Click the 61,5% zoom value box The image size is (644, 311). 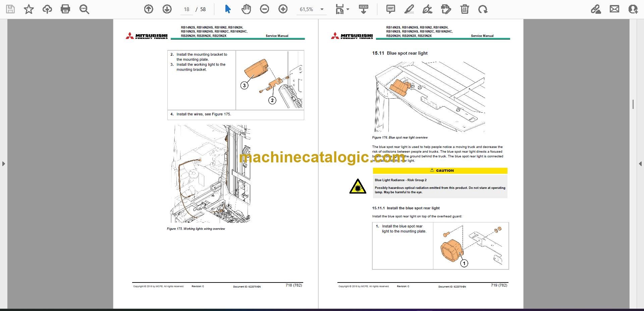306,9
